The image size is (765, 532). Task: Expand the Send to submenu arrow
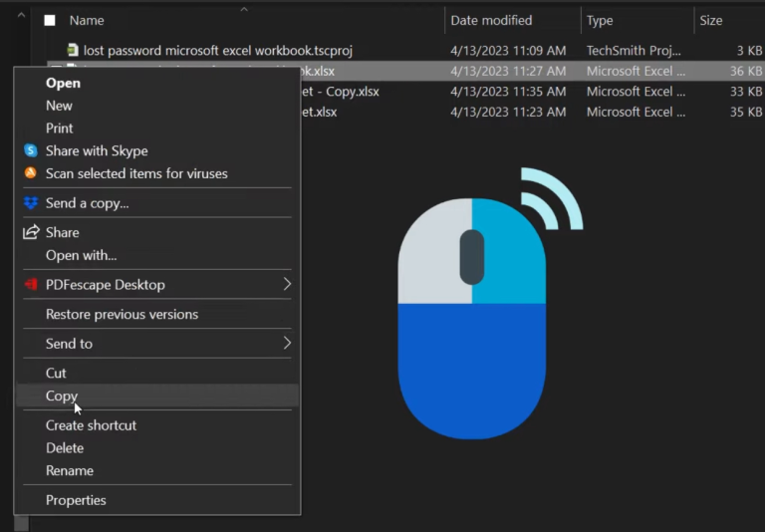287,344
